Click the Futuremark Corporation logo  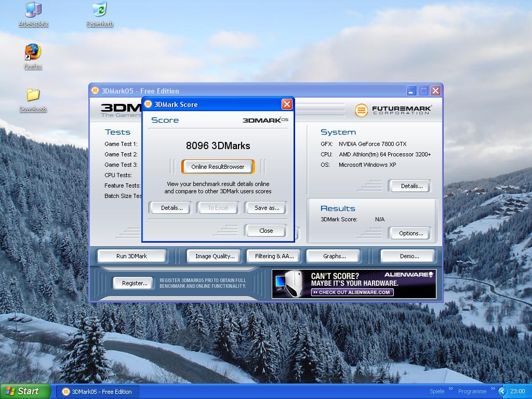pos(393,110)
